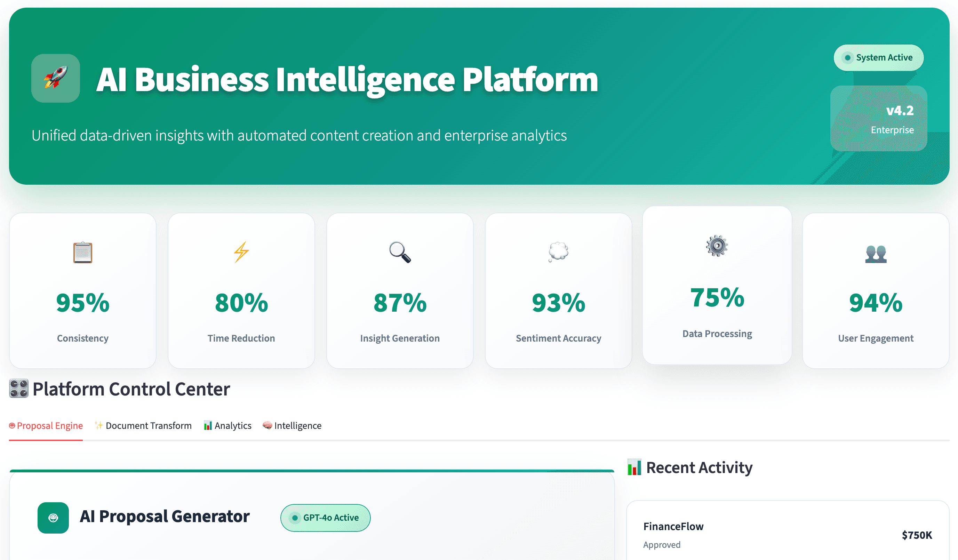Click the clipboard Consistency icon
The image size is (958, 560).
pos(82,253)
